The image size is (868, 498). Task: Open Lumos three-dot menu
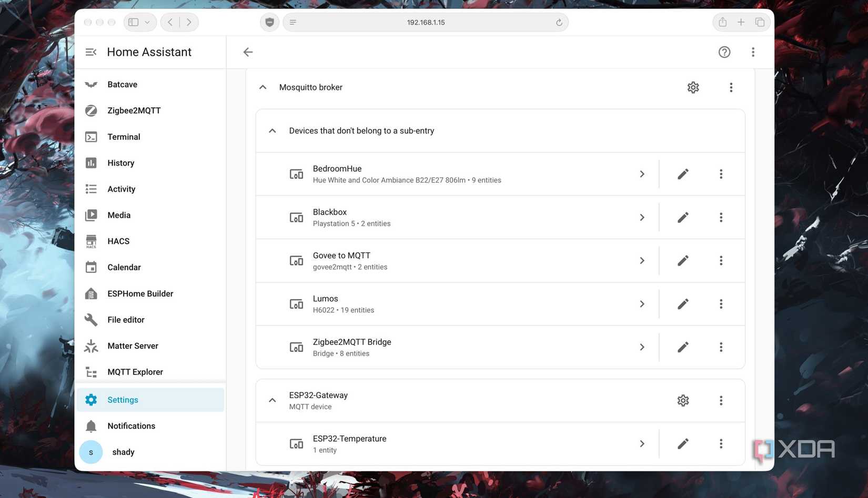[721, 304]
